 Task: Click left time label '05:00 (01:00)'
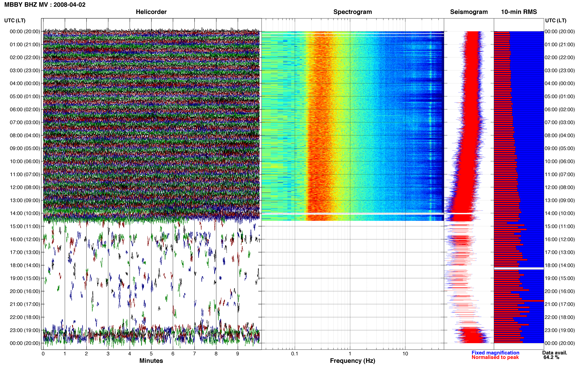tap(25, 96)
